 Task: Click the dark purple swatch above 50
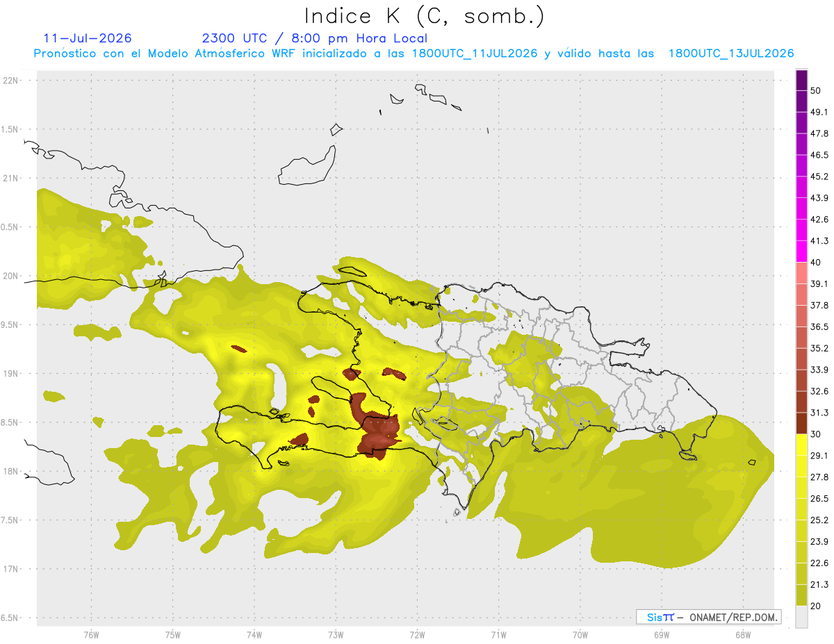point(801,80)
